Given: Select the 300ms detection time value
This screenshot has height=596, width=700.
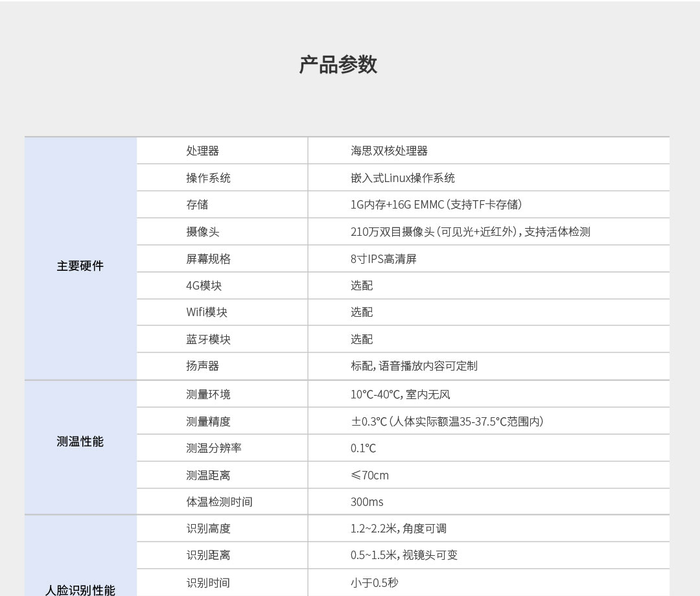Looking at the screenshot, I should 367,502.
